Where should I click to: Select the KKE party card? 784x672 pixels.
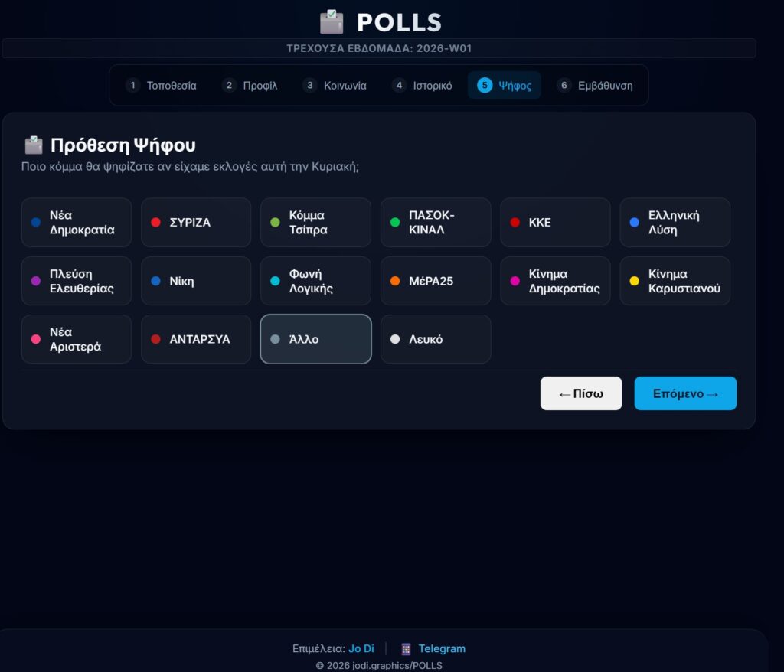(x=555, y=223)
